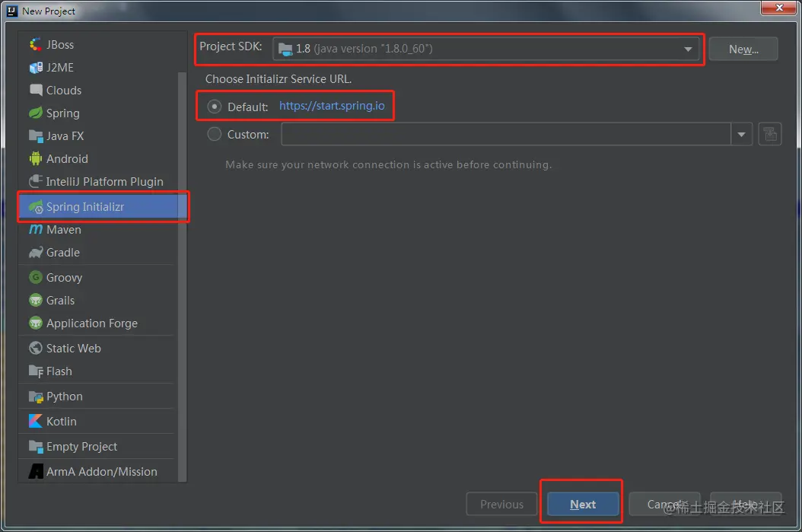This screenshot has width=802, height=532.
Task: Pick the Kotlin project type label
Action: [x=62, y=422]
